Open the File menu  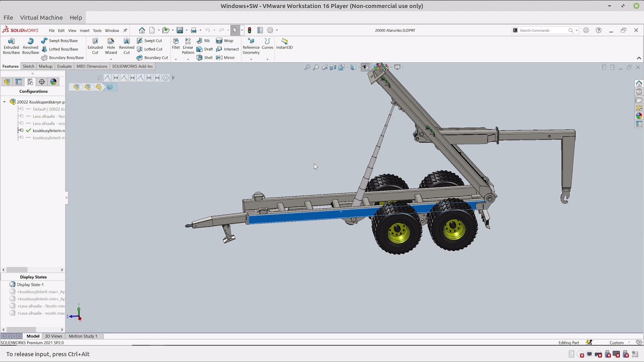pos(51,31)
